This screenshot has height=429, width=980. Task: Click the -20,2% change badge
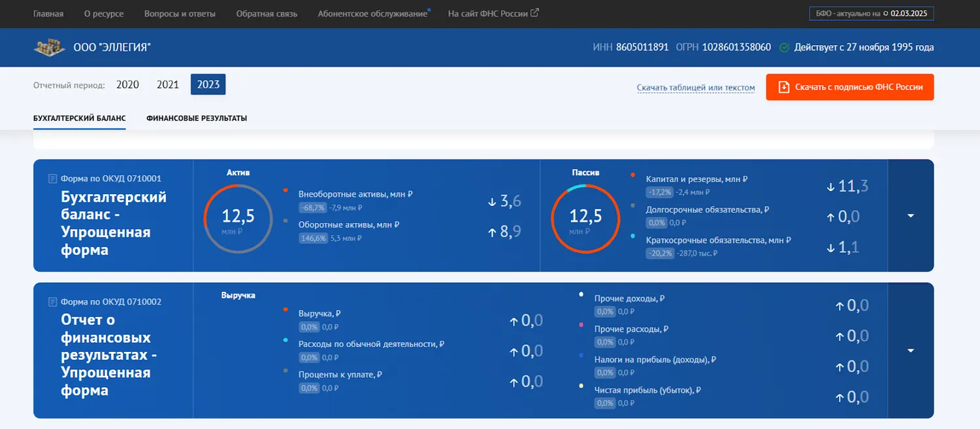(x=660, y=253)
